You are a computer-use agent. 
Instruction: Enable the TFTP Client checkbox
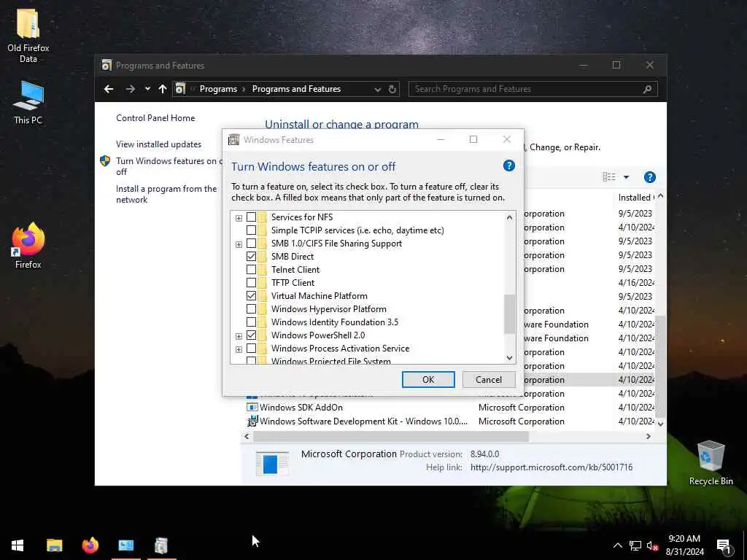[x=251, y=283]
